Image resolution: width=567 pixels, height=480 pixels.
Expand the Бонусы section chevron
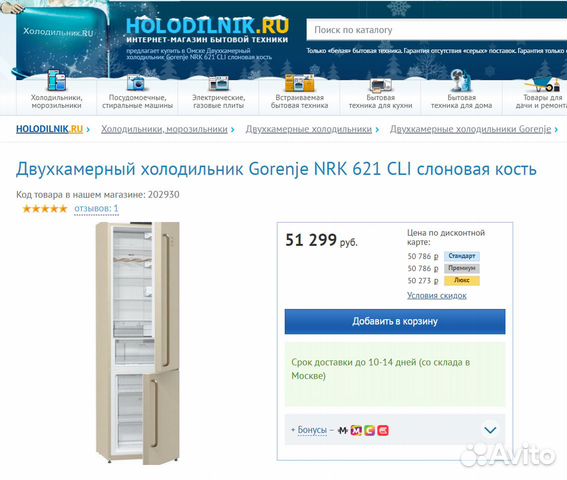[490, 430]
